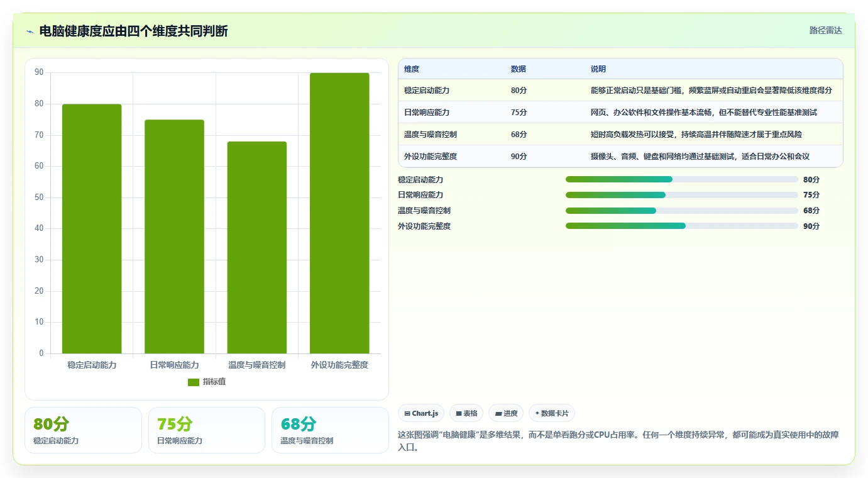Viewport: 868px width, 478px height.
Task: Toggle the 指标值 legend swatch
Action: pyautogui.click(x=194, y=382)
